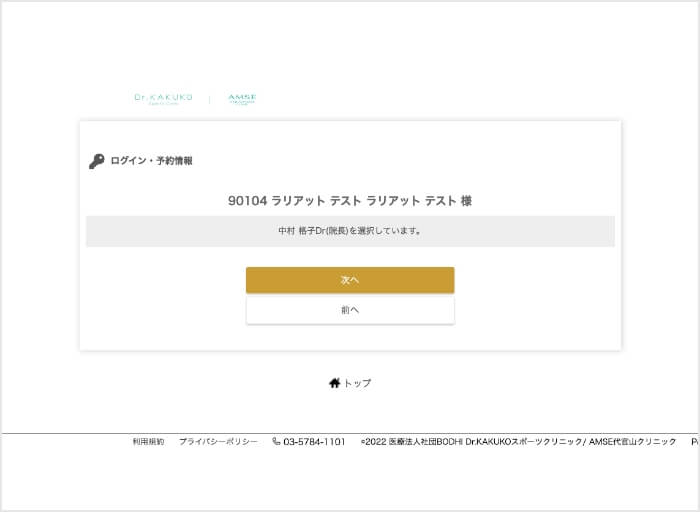Viewport: 700px width, 512px height.
Task: Click the phone number 03-5784-1101
Action: pyautogui.click(x=314, y=441)
